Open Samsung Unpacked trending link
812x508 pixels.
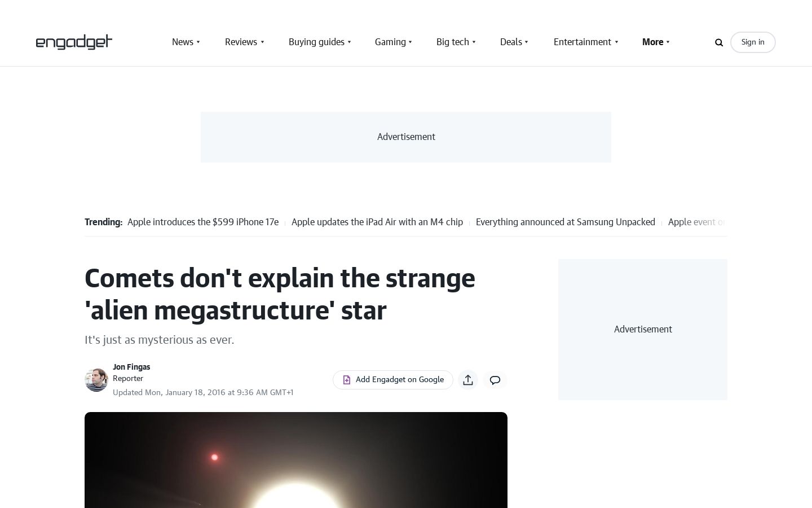566,222
